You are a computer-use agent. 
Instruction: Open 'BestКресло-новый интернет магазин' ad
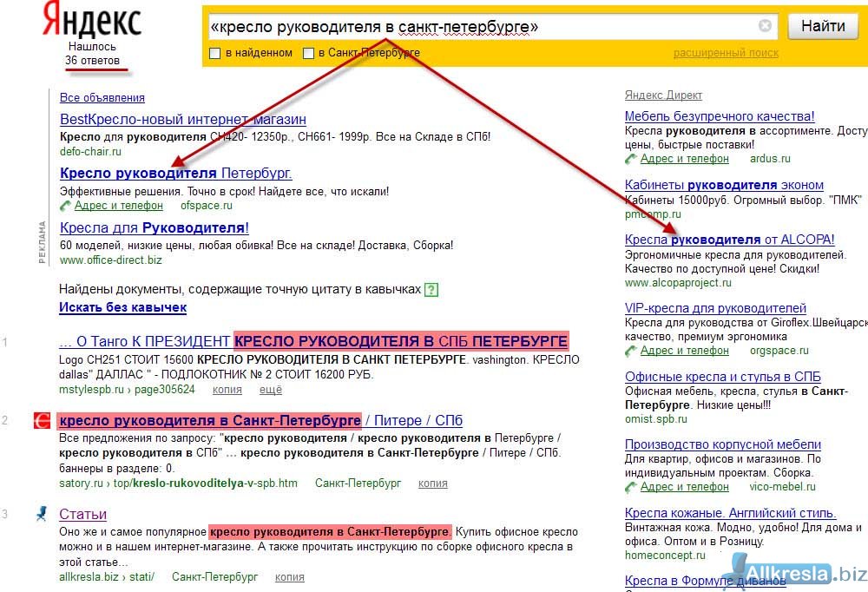(x=182, y=120)
